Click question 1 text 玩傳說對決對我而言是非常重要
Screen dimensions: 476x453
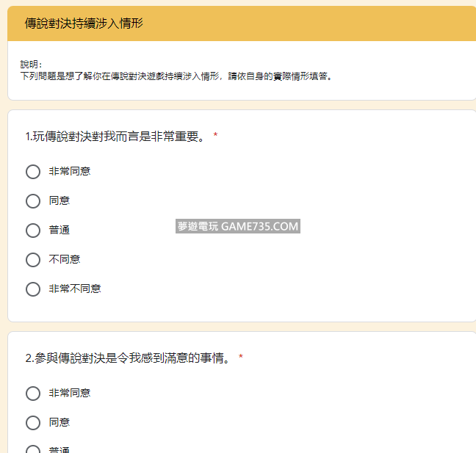coord(116,137)
